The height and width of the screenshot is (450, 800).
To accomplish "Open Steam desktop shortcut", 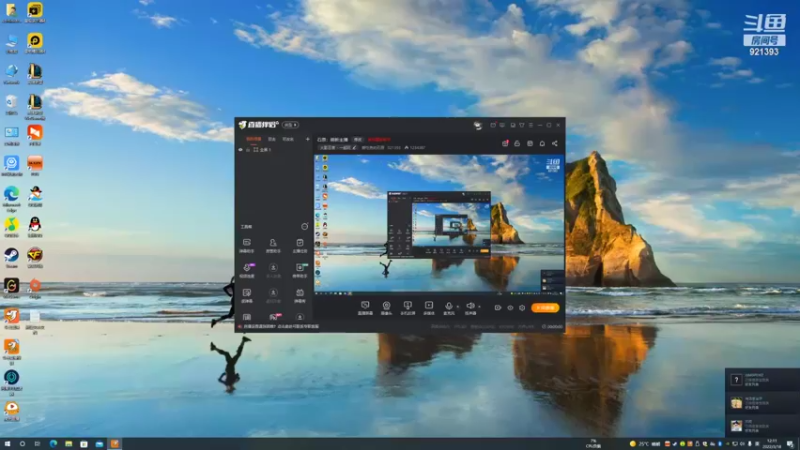I will pos(11,258).
